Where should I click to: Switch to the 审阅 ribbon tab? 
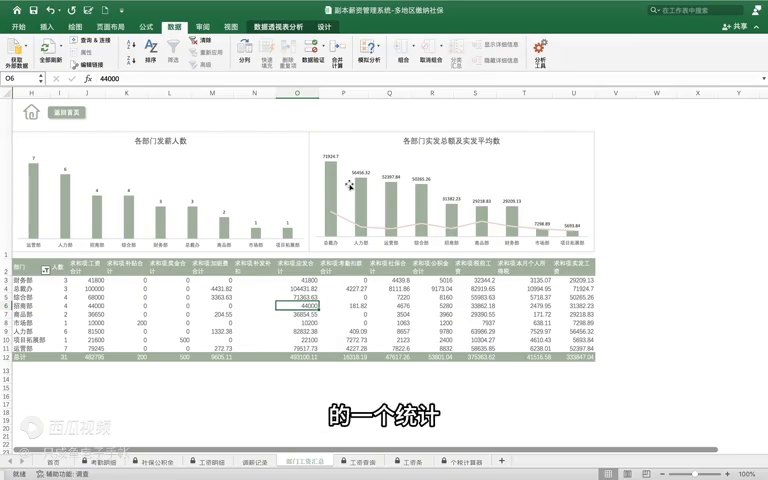click(x=203, y=27)
